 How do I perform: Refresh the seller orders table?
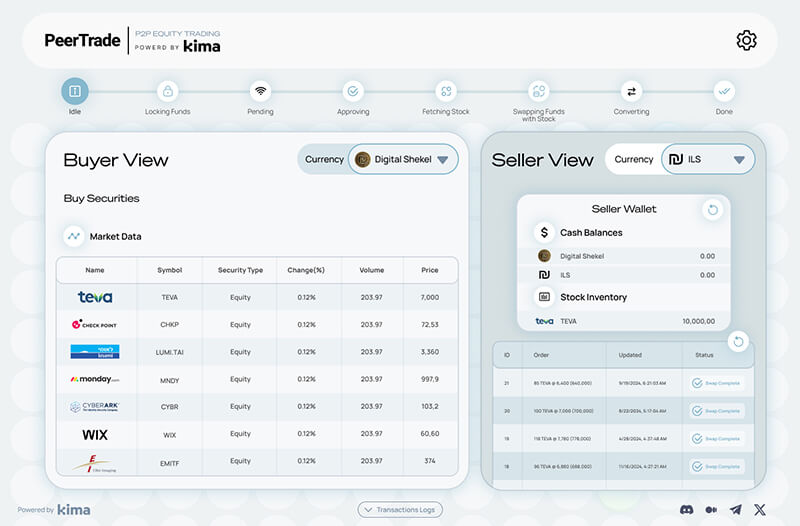pyautogui.click(x=738, y=342)
